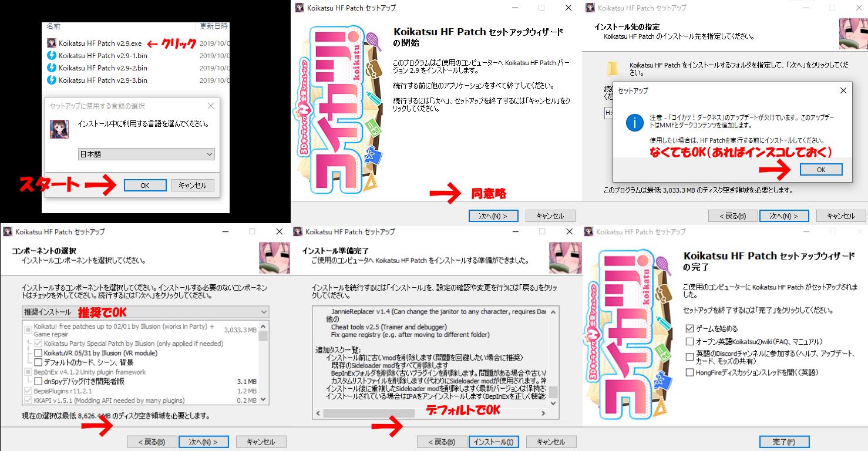Viewport: 868px width, 451px height.
Task: Click キャンセル in the language selection dialog
Action: 193,185
